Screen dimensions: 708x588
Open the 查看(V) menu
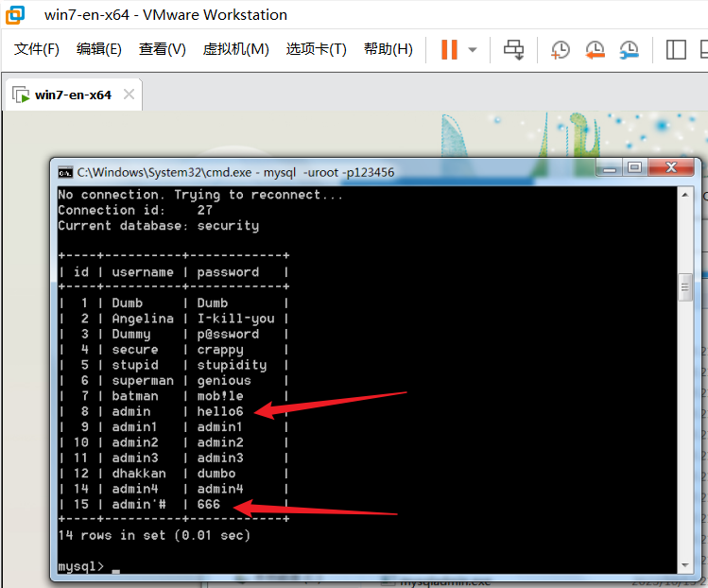(x=162, y=49)
